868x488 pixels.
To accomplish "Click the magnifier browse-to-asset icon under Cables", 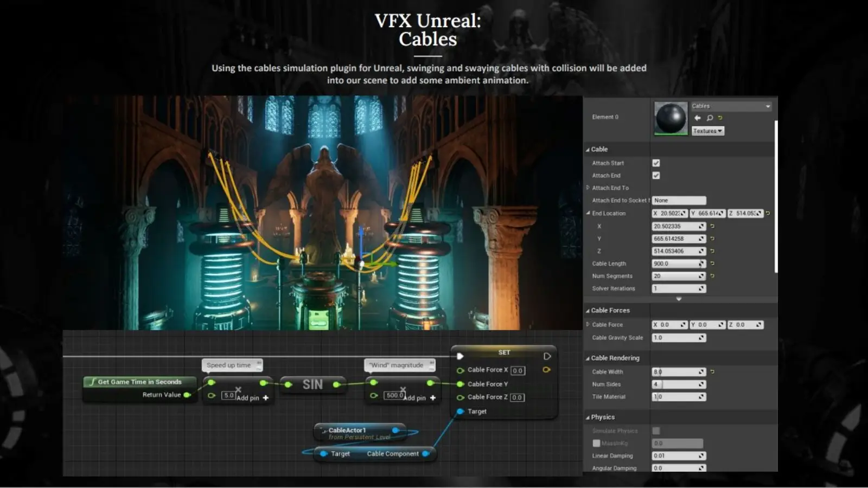I will point(710,118).
